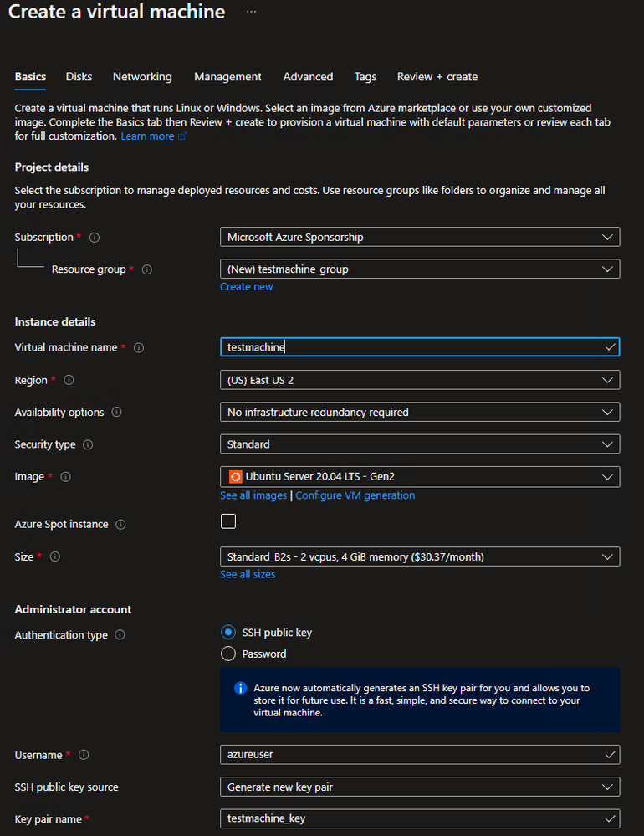Click the SSH public key source label
Image resolution: width=644 pixels, height=836 pixels.
67,787
